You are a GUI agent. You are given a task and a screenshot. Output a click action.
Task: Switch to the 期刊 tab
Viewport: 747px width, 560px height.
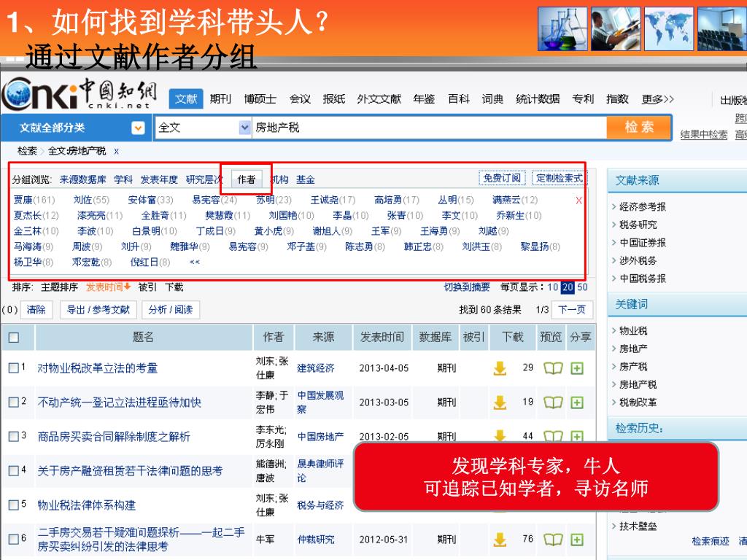pyautogui.click(x=220, y=99)
